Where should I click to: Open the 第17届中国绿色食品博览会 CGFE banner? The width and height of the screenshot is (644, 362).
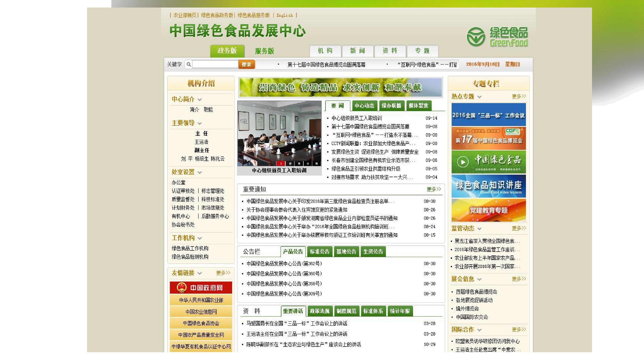point(489,138)
